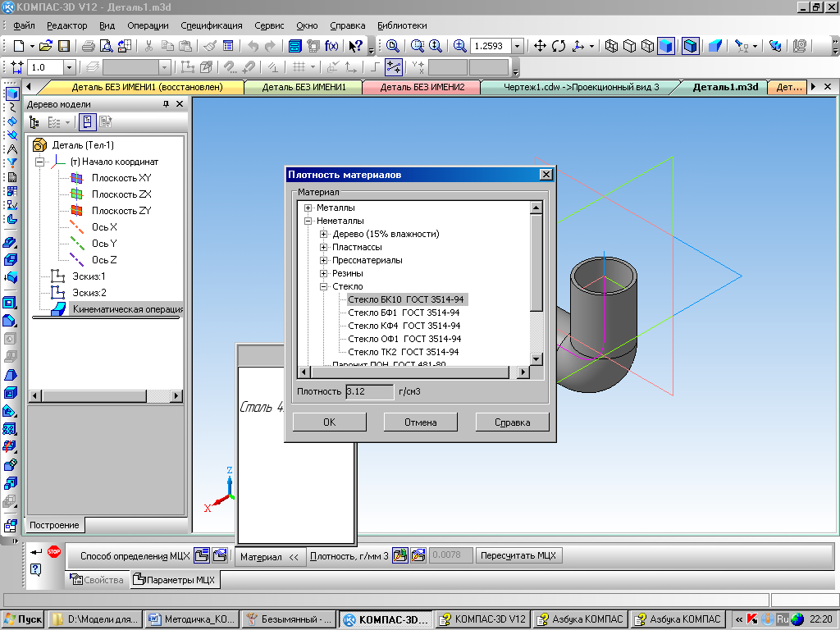Toggle density from material library button
Screen dimensions: 840x630
coord(399,555)
